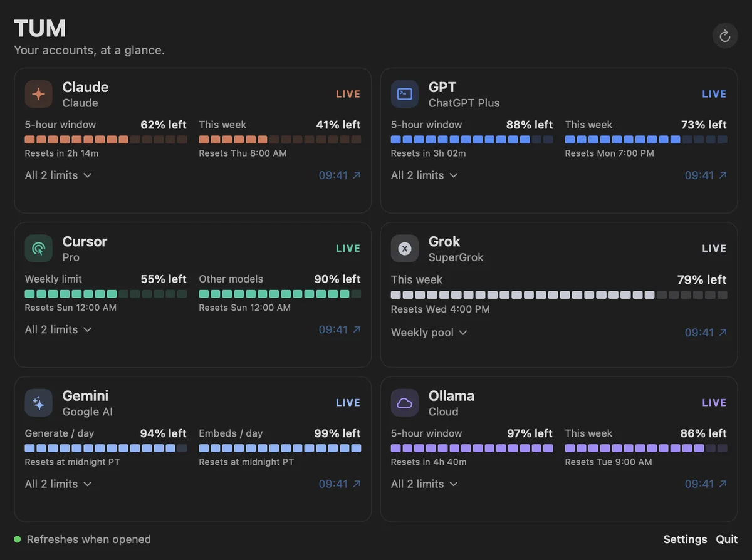Click the 99% left value in Gemini
Viewport: 752px width, 560px height.
338,433
